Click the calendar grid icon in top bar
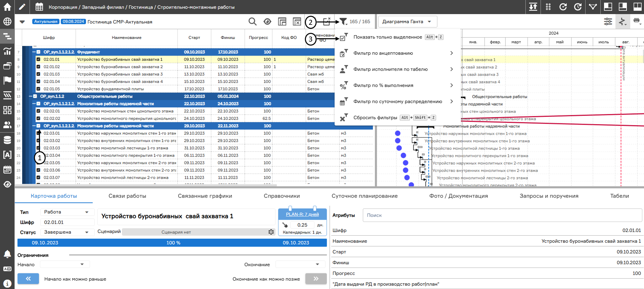Viewport: 644px width, 289px height. click(x=39, y=7)
